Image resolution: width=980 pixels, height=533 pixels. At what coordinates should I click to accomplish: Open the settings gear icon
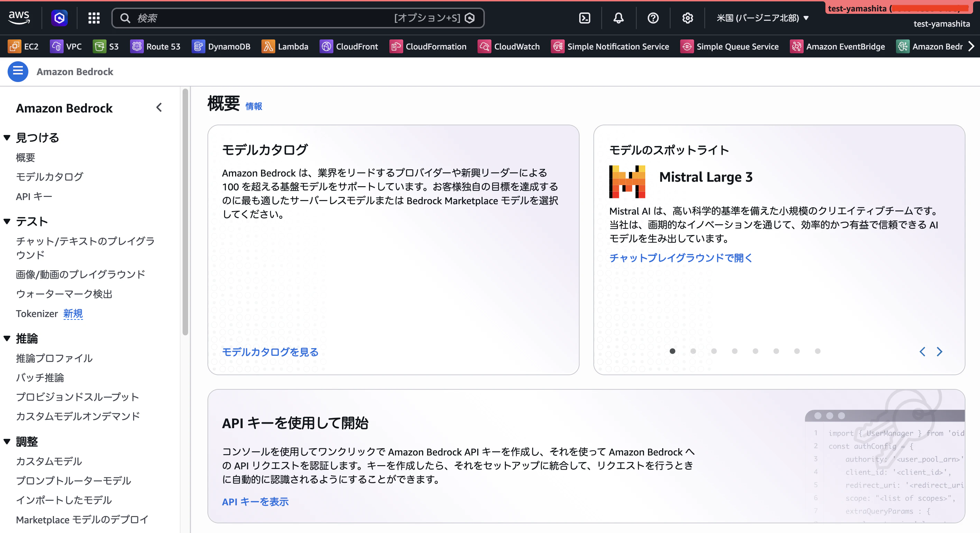pos(687,18)
